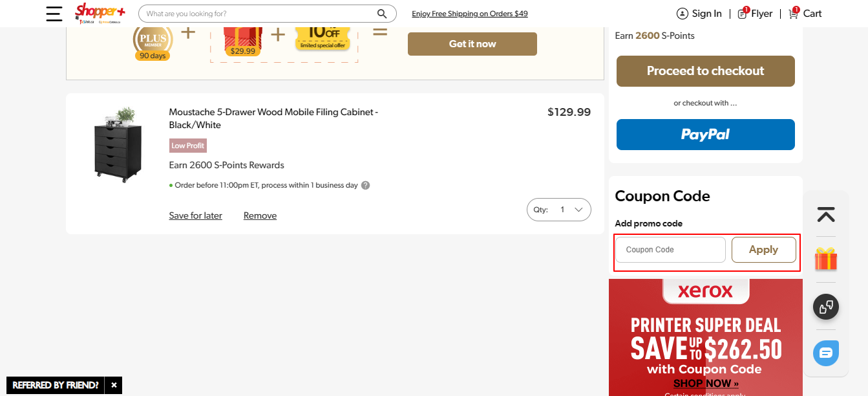Click Proceed to checkout
The width and height of the screenshot is (868, 396).
[x=705, y=71]
